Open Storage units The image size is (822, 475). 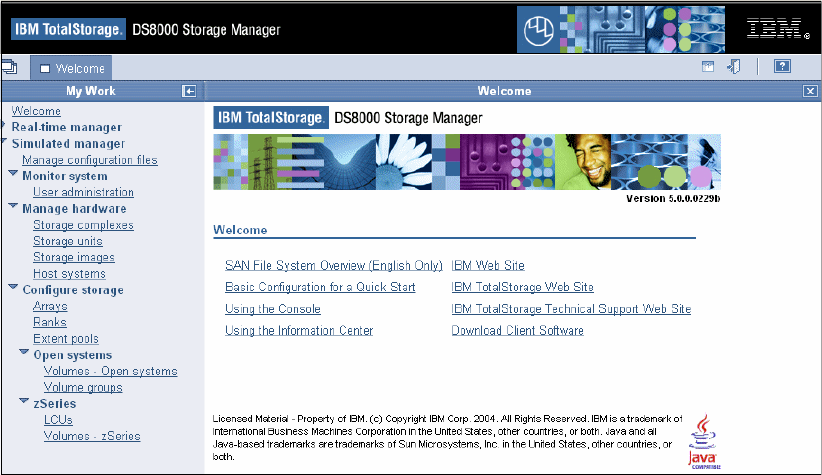click(x=68, y=241)
